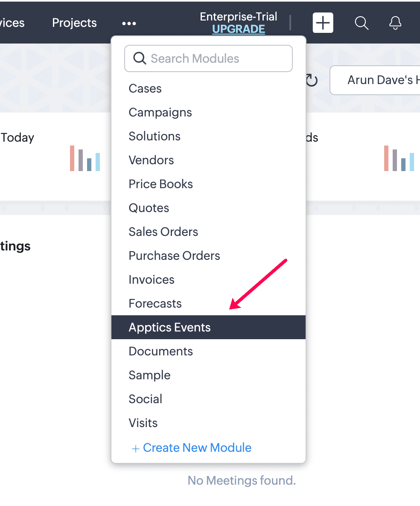The image size is (420, 506).
Task: Click the refresh icon beside the home dropdown
Action: click(x=312, y=80)
